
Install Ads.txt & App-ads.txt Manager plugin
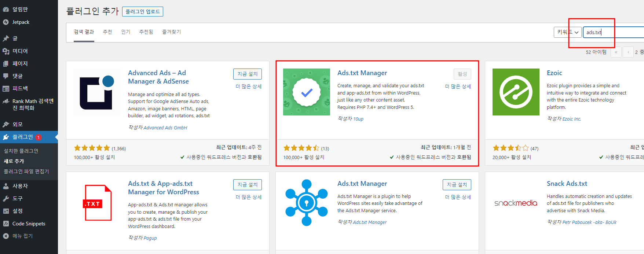[x=248, y=185]
